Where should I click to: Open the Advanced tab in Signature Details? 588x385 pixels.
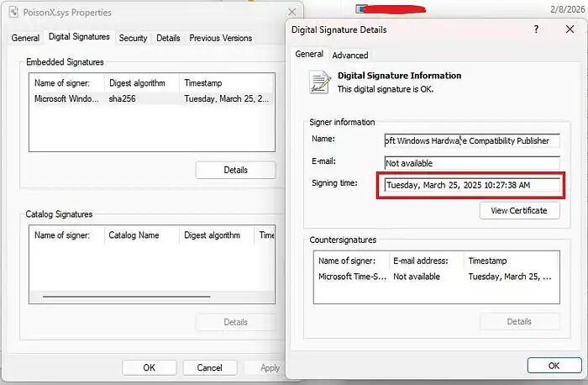click(350, 55)
